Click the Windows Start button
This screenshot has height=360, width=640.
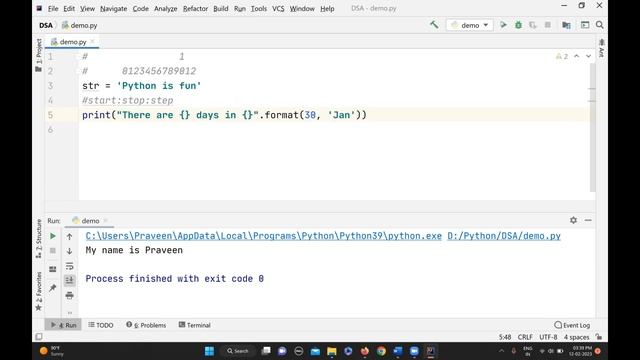click(209, 351)
